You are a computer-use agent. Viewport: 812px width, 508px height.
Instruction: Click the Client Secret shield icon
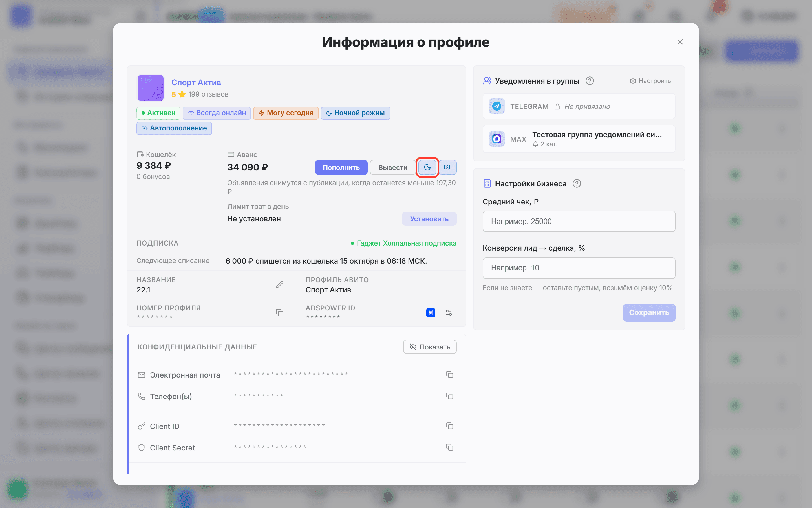142,448
